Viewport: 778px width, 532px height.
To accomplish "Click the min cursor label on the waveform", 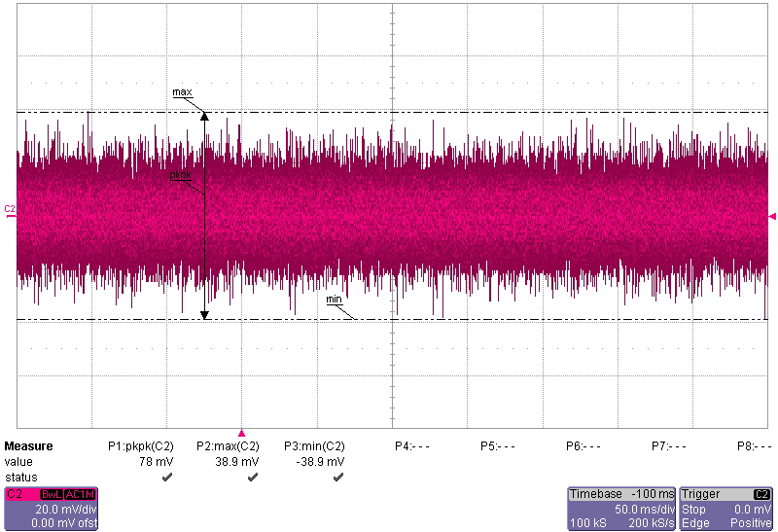I will pyautogui.click(x=334, y=300).
